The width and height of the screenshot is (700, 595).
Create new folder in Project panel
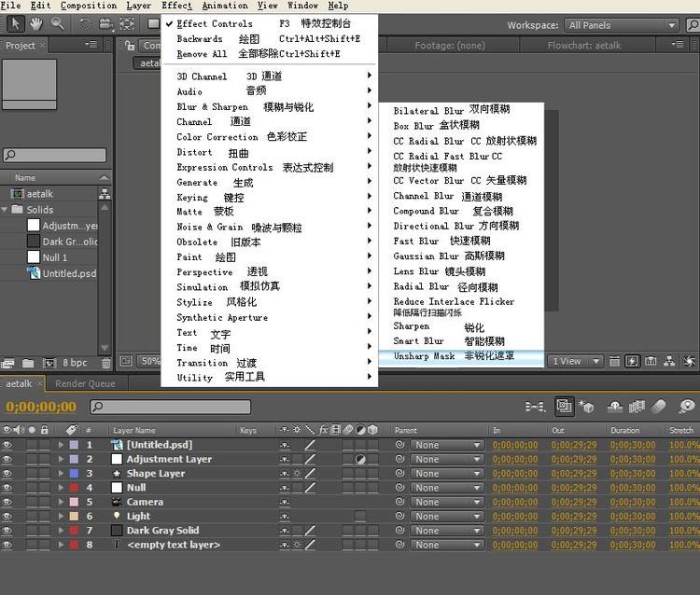(x=28, y=364)
